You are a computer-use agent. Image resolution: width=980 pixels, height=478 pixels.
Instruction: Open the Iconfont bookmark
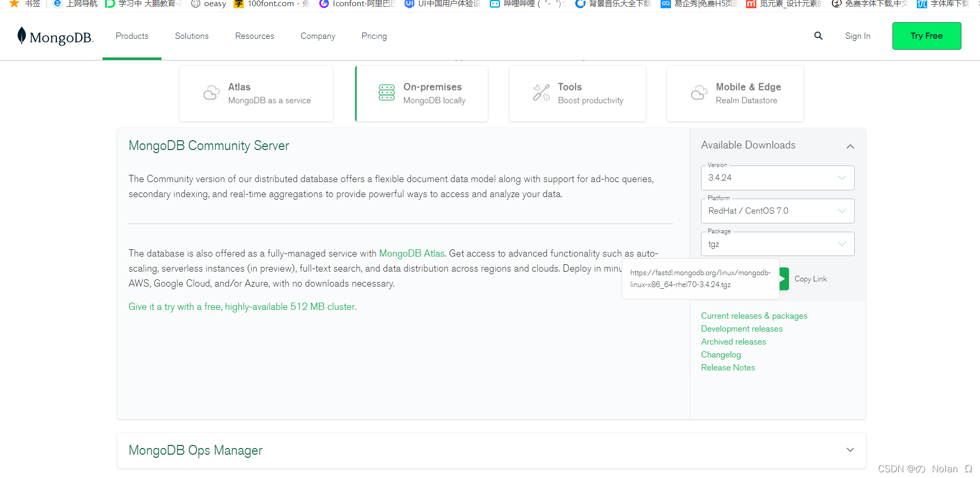tap(357, 4)
